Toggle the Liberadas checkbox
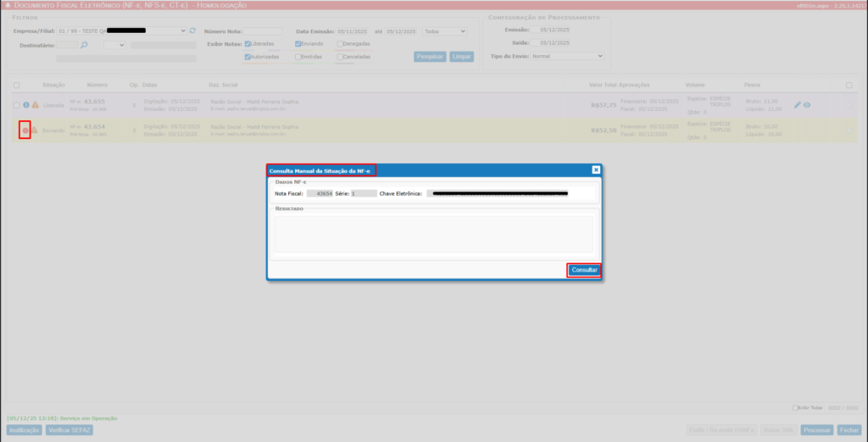868x442 pixels. point(248,44)
